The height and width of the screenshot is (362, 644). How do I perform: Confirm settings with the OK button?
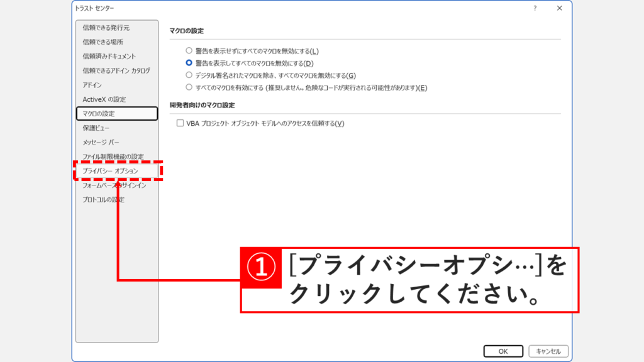coord(503,351)
